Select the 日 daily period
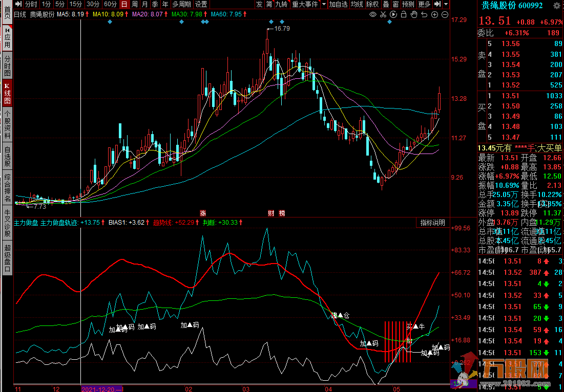This screenshot has height=392, width=564. 124,4
